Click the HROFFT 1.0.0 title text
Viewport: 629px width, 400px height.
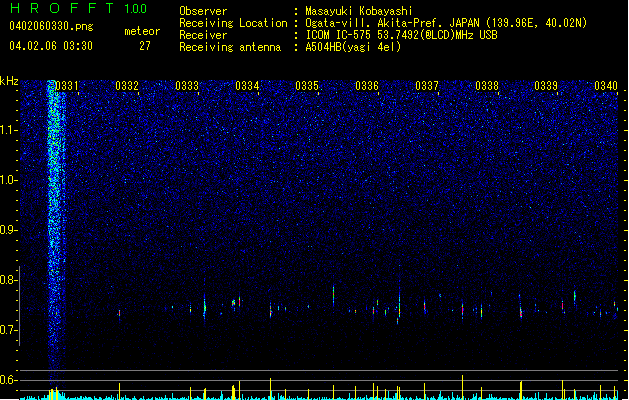pyautogui.click(x=79, y=8)
